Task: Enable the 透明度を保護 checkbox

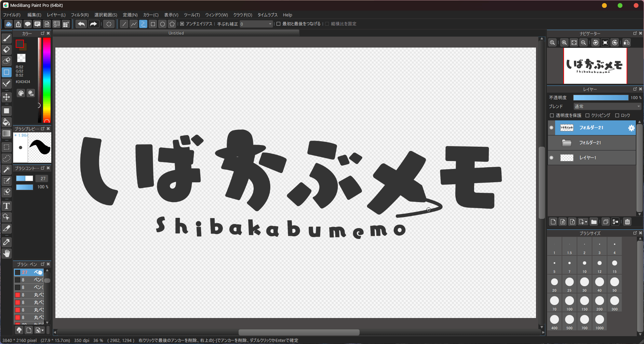Action: tap(552, 116)
